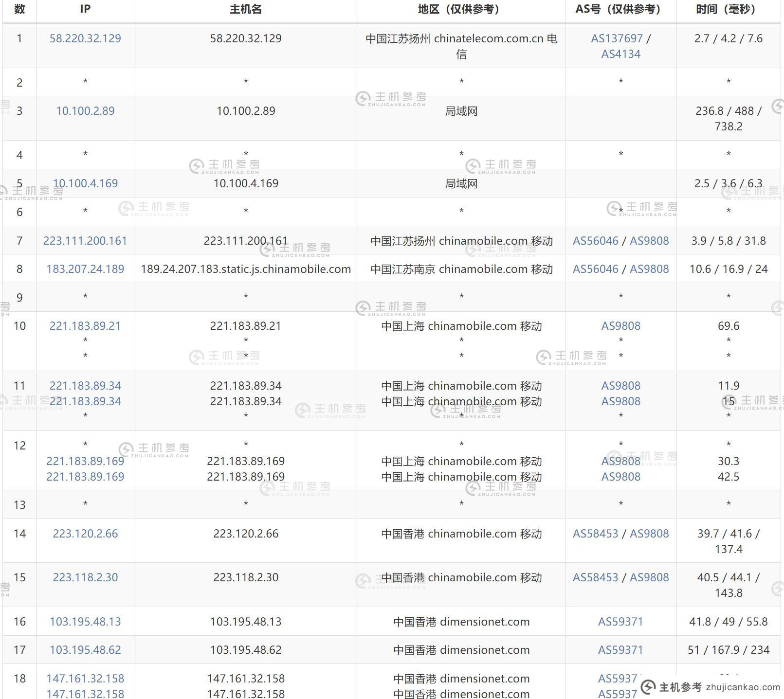This screenshot has width=784, height=699.
Task: Open IP link 103.195.48.62
Action: (85, 650)
